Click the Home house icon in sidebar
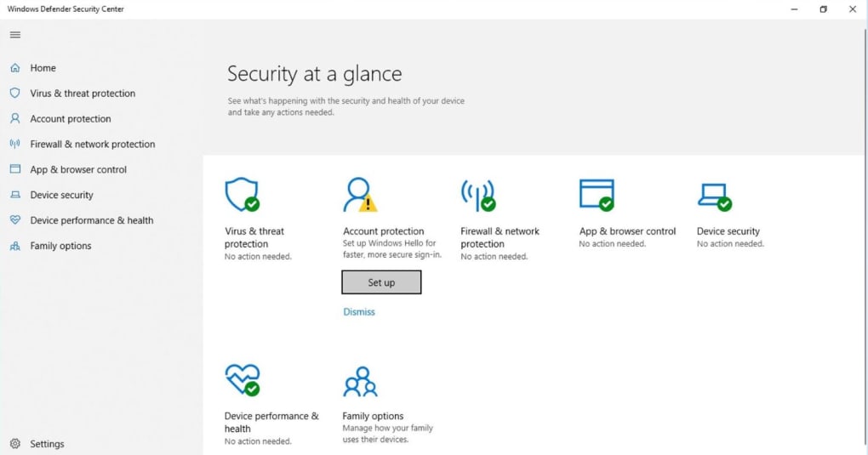868x455 pixels. click(x=15, y=68)
